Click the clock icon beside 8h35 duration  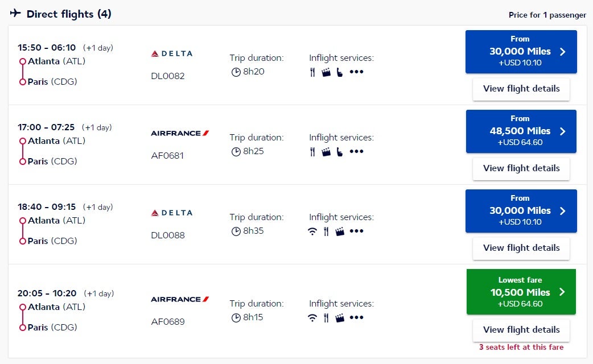236,231
